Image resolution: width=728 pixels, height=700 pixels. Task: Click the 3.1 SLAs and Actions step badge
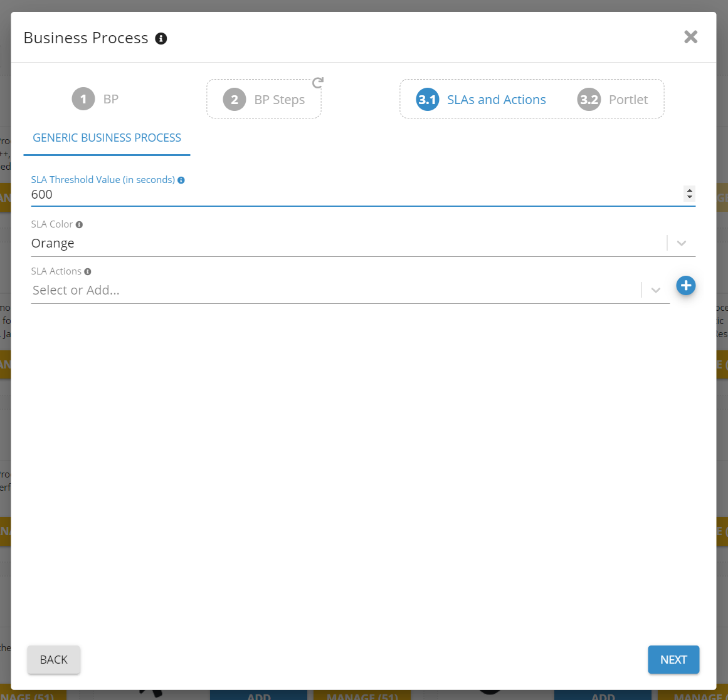[x=428, y=100]
